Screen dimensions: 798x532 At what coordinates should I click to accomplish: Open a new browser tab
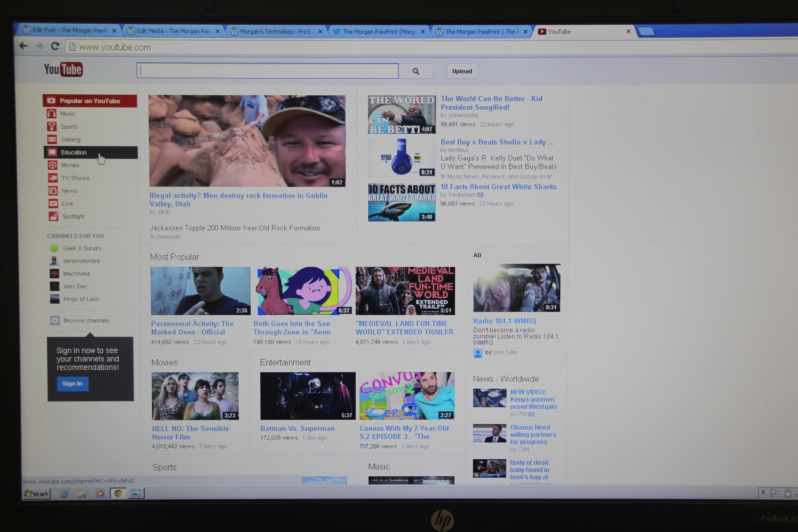coord(646,32)
